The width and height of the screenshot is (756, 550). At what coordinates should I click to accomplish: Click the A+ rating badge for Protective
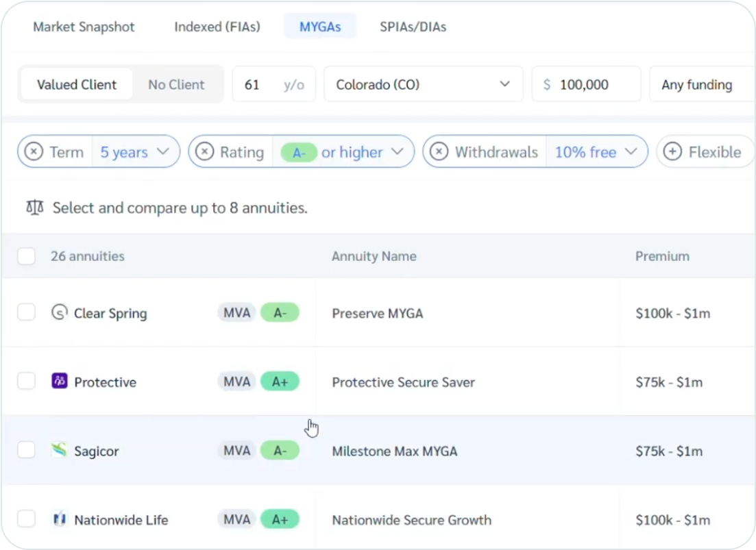point(280,382)
